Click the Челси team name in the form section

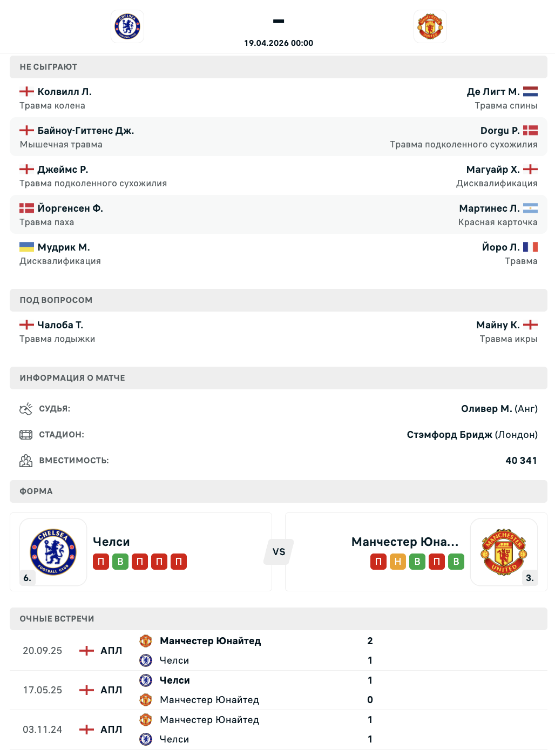click(x=111, y=542)
